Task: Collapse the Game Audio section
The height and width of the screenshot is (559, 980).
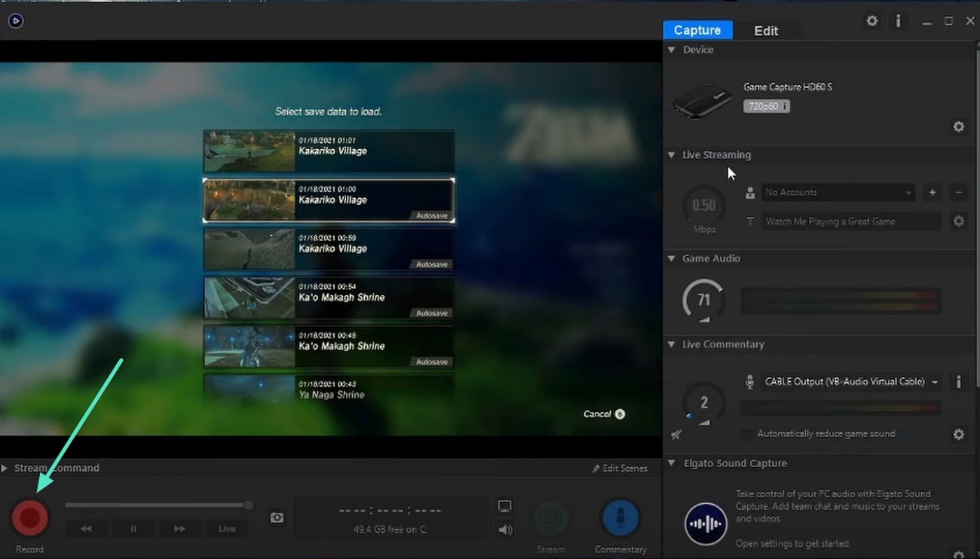Action: [x=671, y=258]
